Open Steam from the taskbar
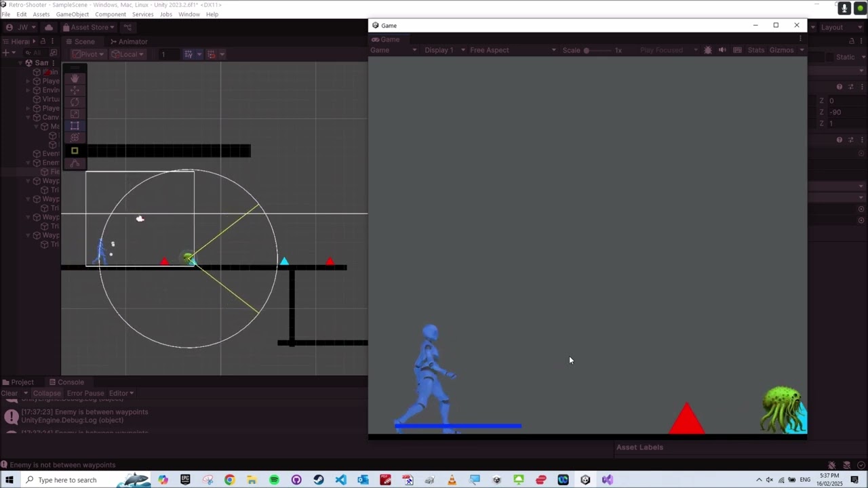 pos(318,480)
